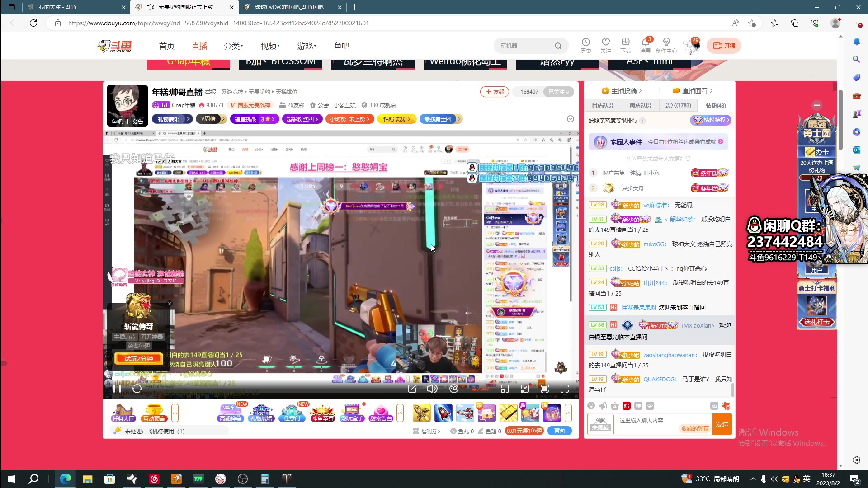Expand the task icons arrow after 互动预言

[x=175, y=413]
